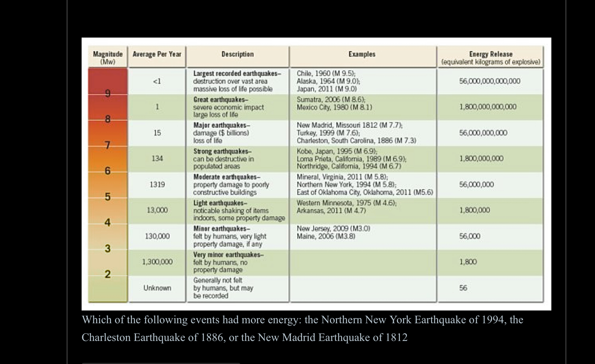Click average per year value '1319'
The height and width of the screenshot is (364, 595).
coord(157,185)
